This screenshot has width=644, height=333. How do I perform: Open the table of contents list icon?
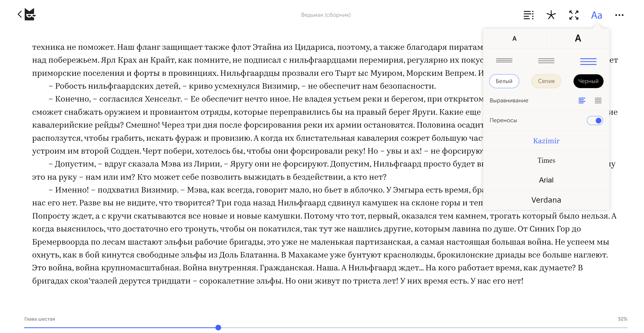click(x=528, y=15)
